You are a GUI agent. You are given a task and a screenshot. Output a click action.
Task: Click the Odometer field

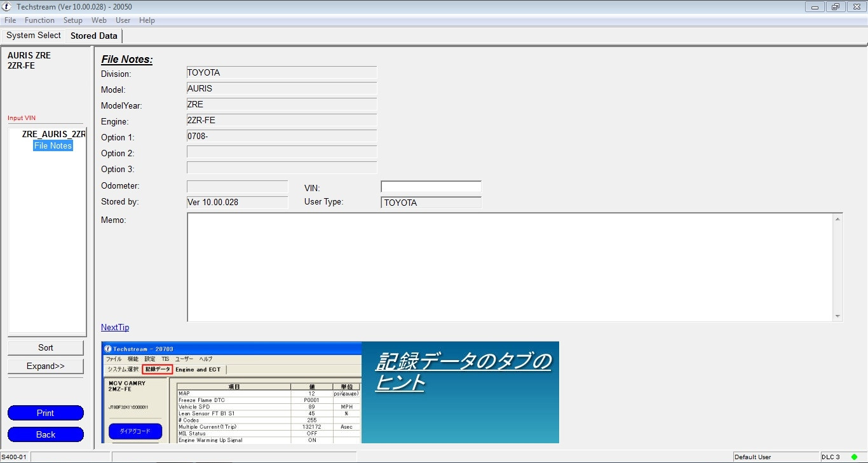(x=237, y=187)
